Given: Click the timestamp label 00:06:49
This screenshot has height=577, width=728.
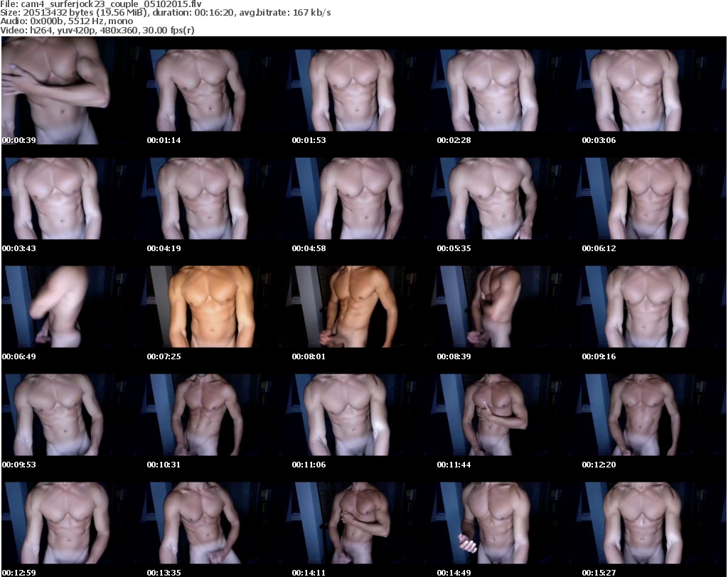Looking at the screenshot, I should pyautogui.click(x=19, y=356).
